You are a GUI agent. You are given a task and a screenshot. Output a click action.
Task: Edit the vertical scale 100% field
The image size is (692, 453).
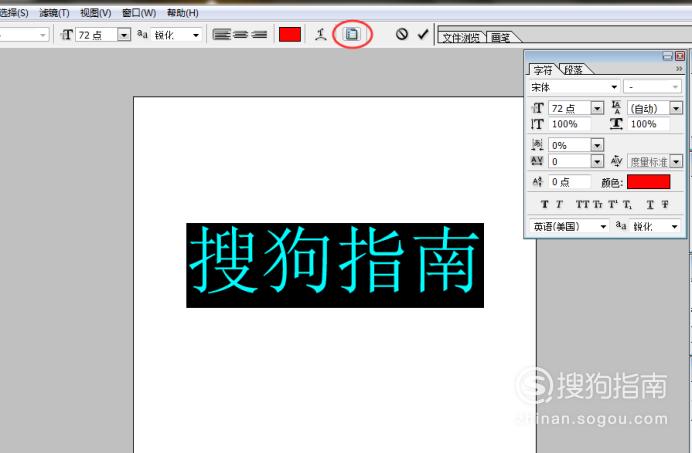click(x=569, y=124)
